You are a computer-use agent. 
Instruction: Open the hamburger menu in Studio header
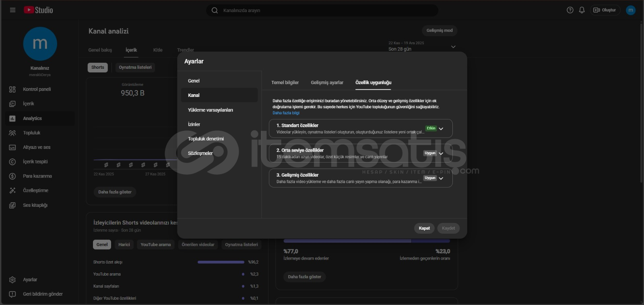point(12,10)
